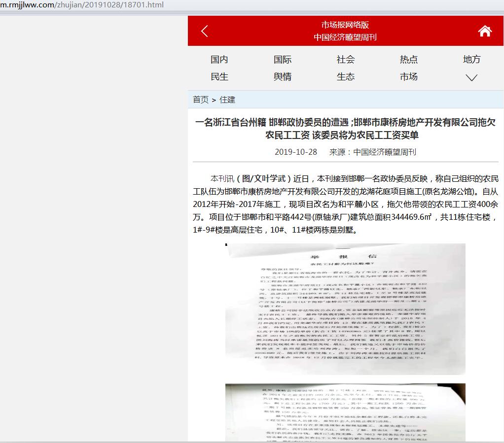Viewport: 504px width, 443px height.
Task: Open the 国内 navigation tab
Action: pos(219,60)
